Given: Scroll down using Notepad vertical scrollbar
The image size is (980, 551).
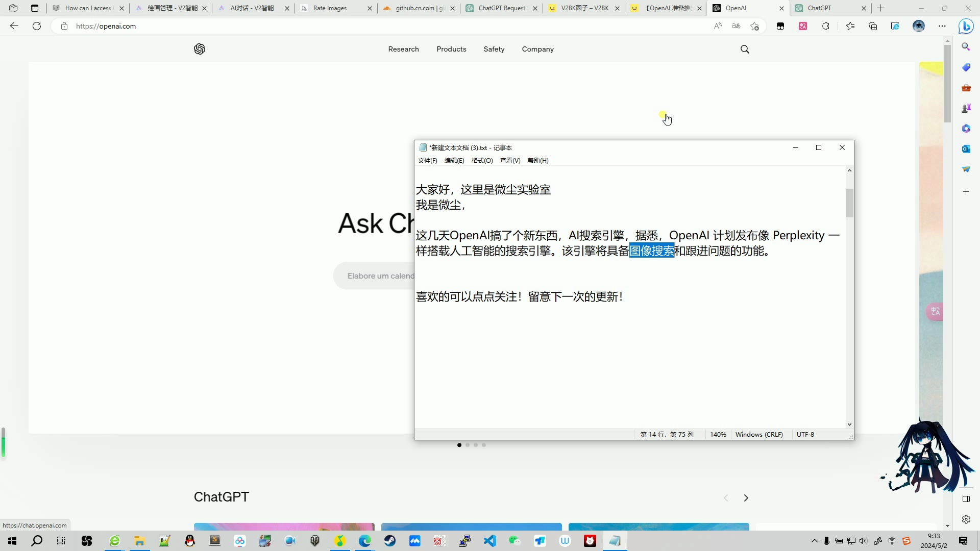Looking at the screenshot, I should [x=849, y=424].
